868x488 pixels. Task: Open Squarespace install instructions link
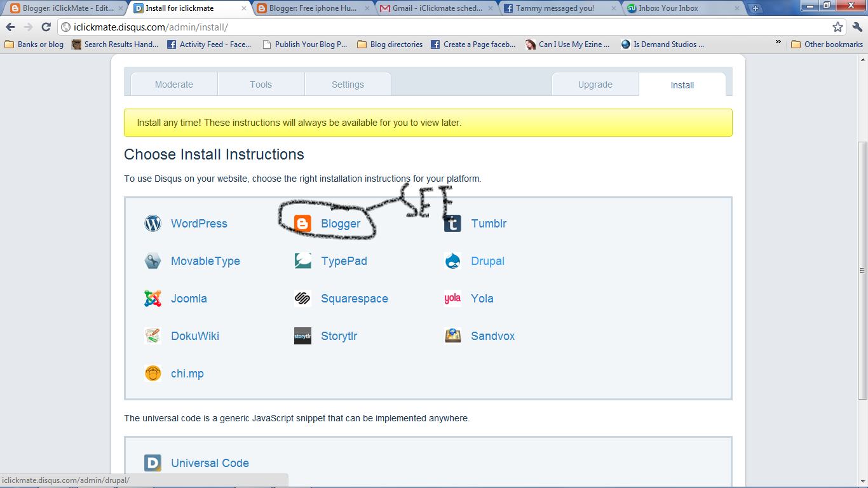(355, 299)
